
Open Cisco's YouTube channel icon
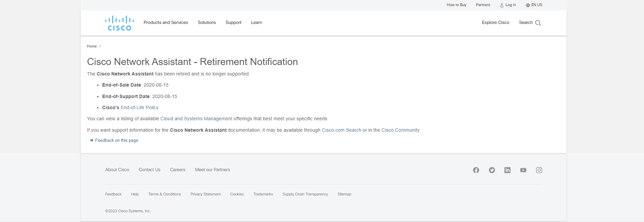point(523,170)
